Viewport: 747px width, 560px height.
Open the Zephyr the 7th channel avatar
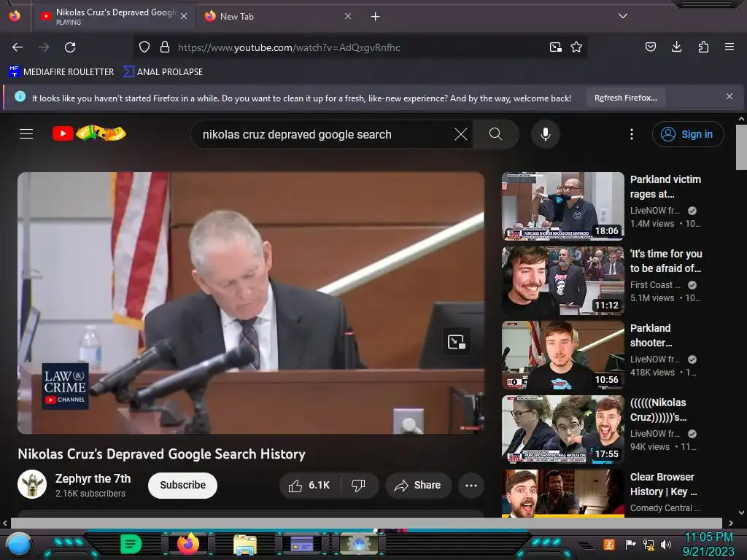tap(32, 484)
